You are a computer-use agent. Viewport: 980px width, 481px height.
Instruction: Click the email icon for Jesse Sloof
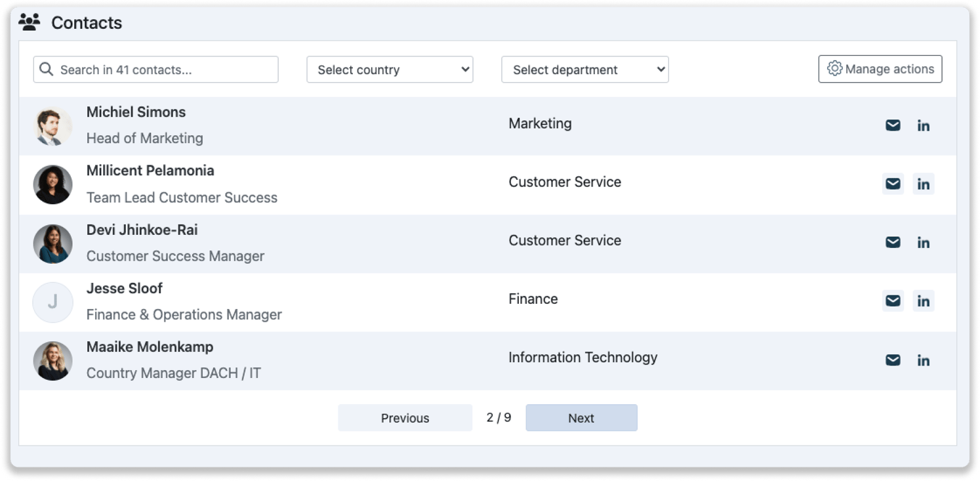click(x=892, y=301)
